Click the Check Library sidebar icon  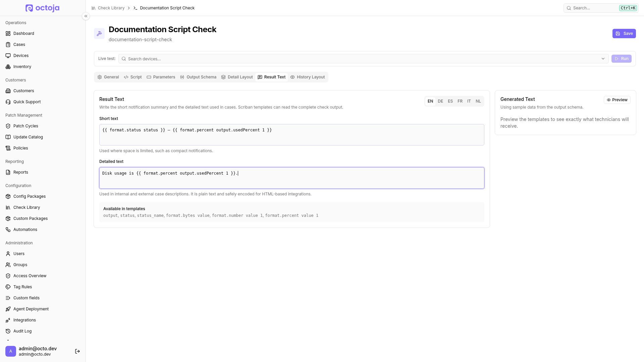(8, 207)
